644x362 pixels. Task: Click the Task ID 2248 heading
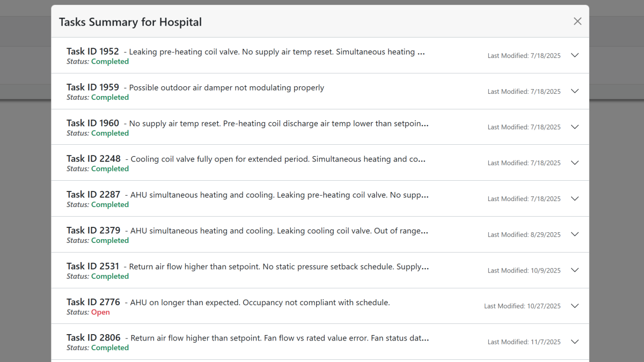tap(93, 159)
